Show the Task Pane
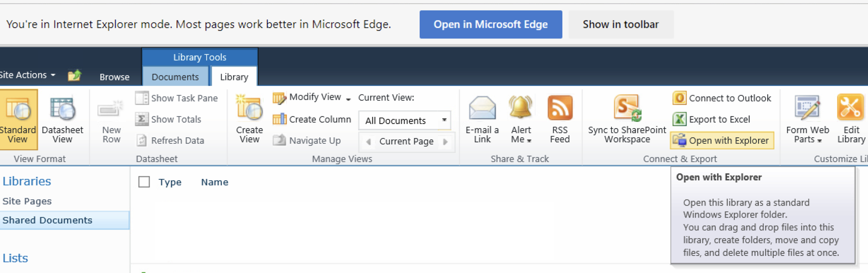868x273 pixels. pyautogui.click(x=176, y=98)
